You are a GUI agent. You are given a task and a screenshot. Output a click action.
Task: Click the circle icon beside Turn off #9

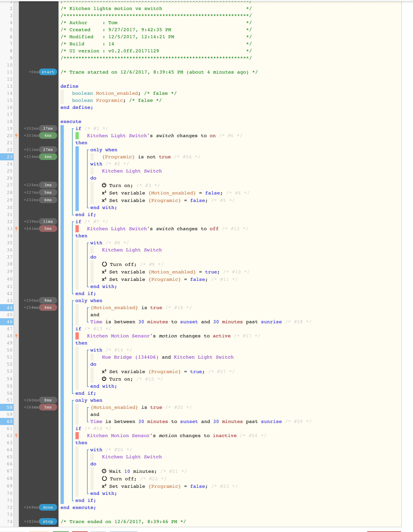pos(104,264)
